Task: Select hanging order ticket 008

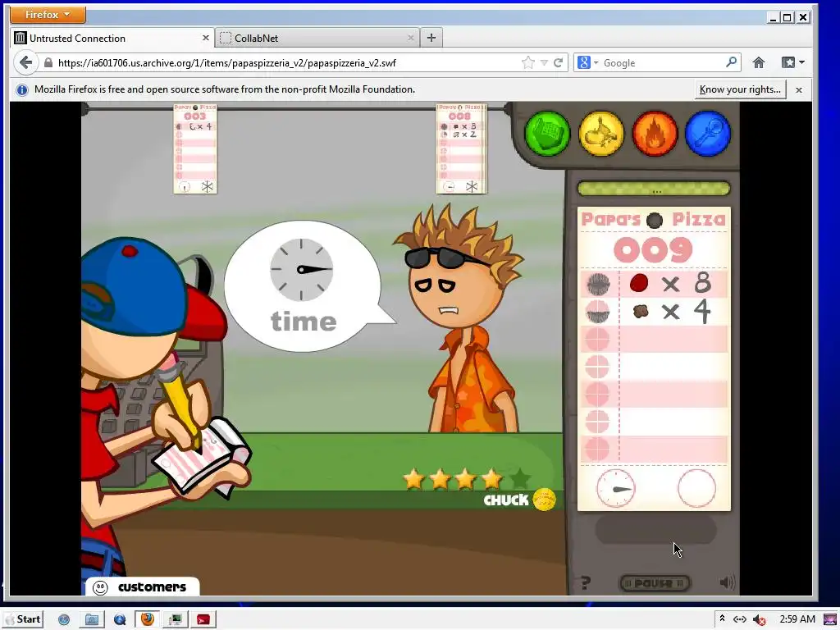Action: 461,148
